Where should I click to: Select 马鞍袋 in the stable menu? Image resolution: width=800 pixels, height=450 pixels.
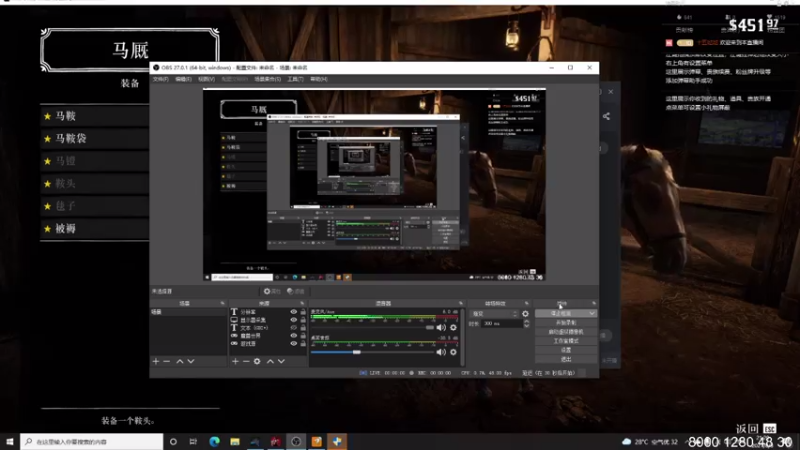point(95,138)
